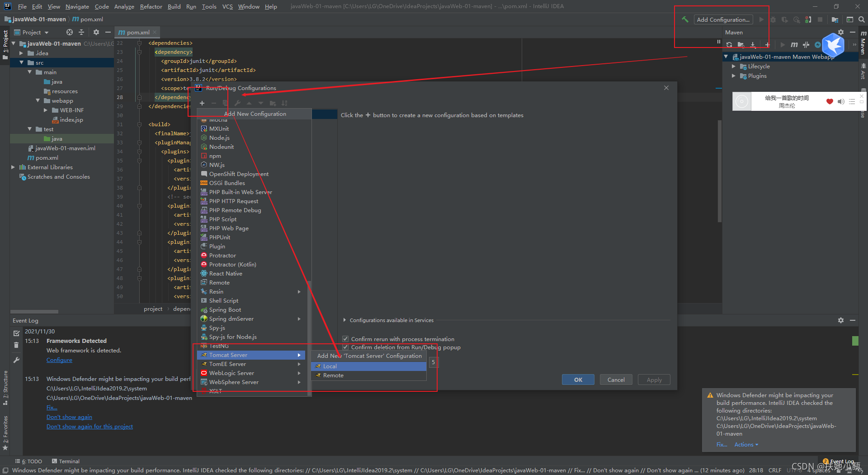Viewport: 868px width, 475px height.
Task: Click OK in Run/Debug Configurations dialog
Action: 578,380
